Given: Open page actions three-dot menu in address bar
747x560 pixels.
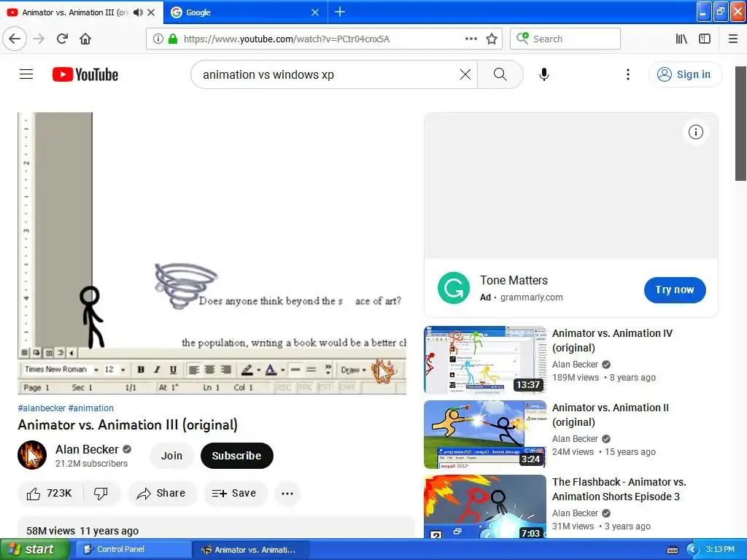Looking at the screenshot, I should coord(471,39).
